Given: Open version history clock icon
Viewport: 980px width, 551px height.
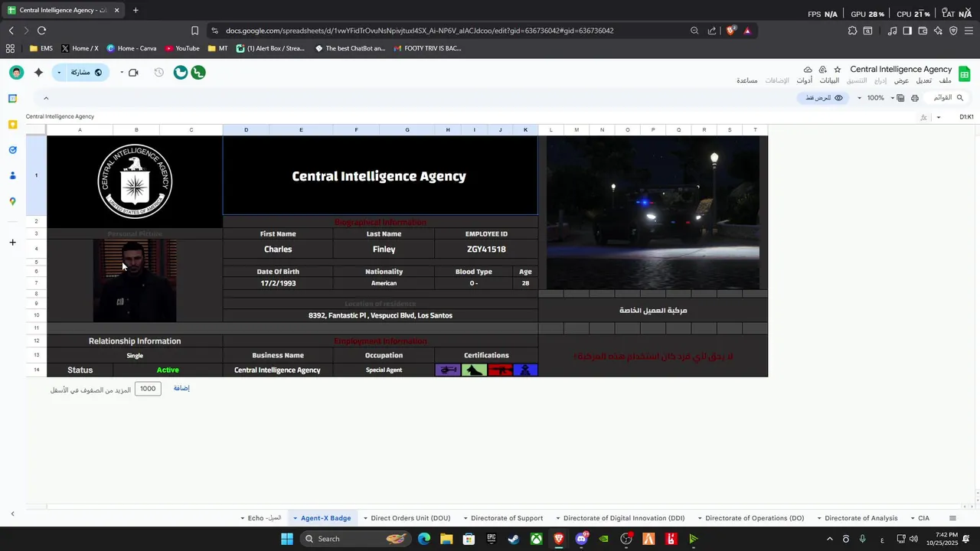Looking at the screenshot, I should (158, 73).
